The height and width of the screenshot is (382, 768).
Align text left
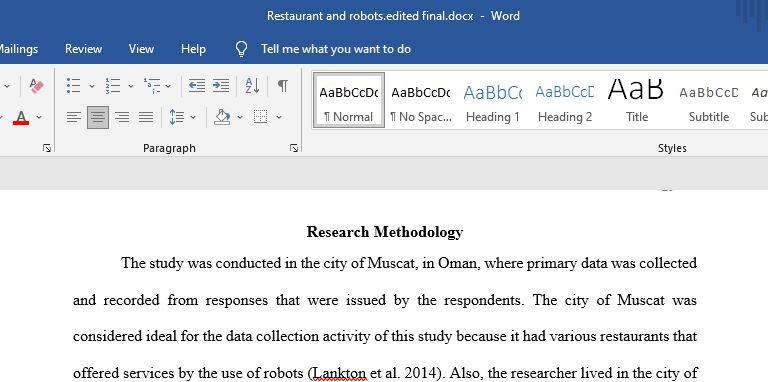coord(74,117)
